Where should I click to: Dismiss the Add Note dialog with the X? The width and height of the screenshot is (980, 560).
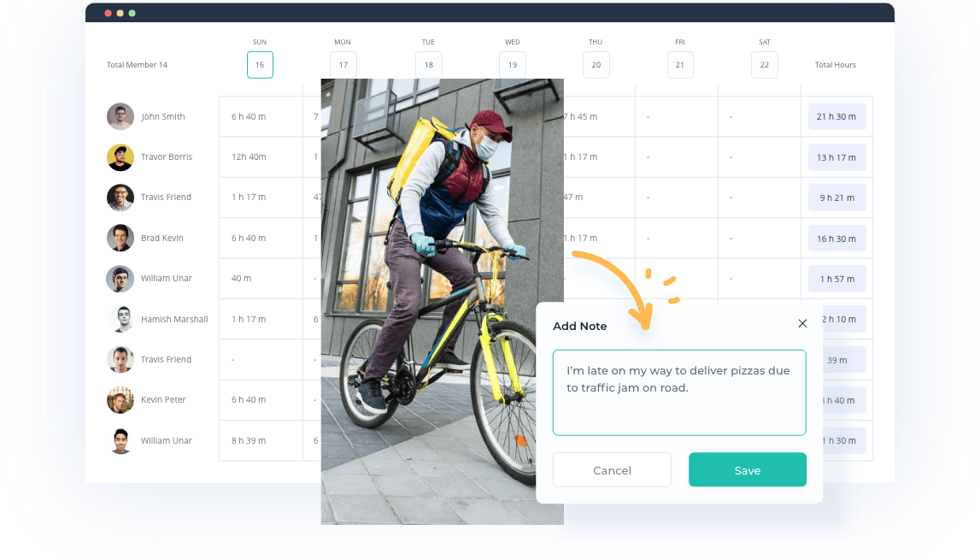[x=802, y=323]
